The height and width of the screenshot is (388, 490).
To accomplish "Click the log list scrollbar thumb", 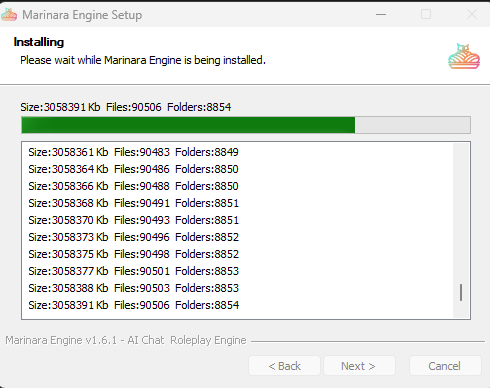I will [x=461, y=293].
